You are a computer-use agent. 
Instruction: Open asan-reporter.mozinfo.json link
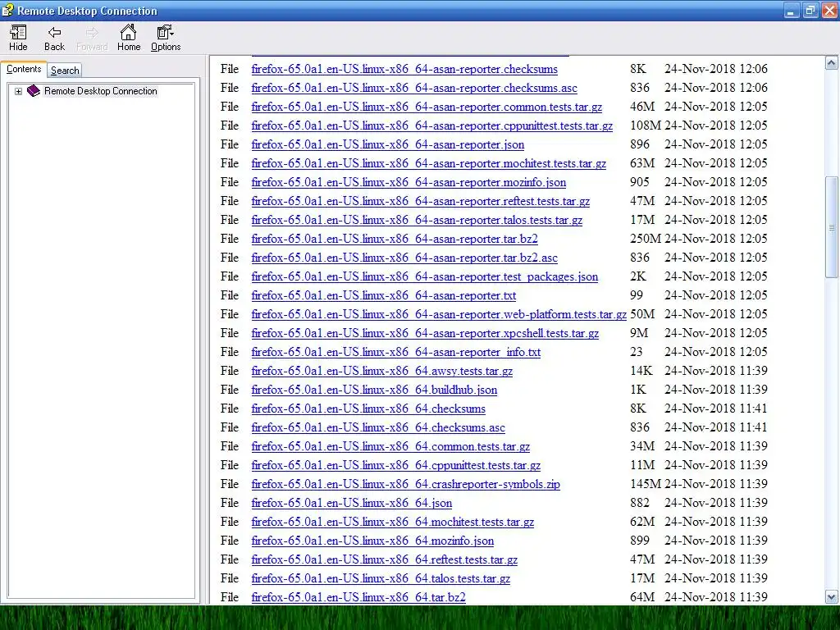click(409, 182)
